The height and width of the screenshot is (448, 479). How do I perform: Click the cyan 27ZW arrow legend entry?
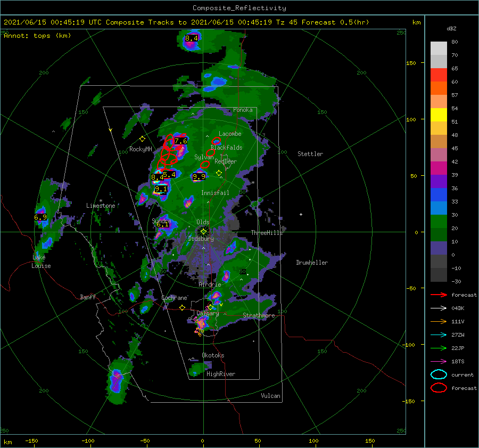[x=439, y=335]
